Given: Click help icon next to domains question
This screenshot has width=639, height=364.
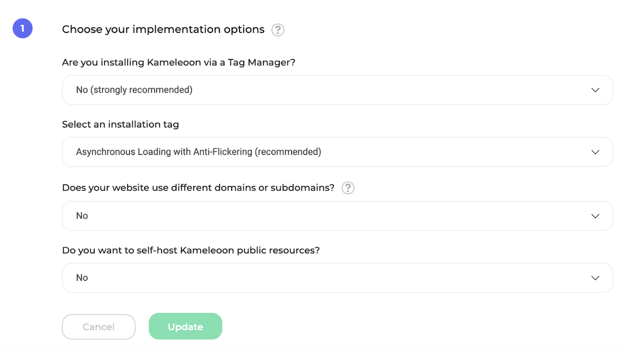Looking at the screenshot, I should tap(348, 188).
